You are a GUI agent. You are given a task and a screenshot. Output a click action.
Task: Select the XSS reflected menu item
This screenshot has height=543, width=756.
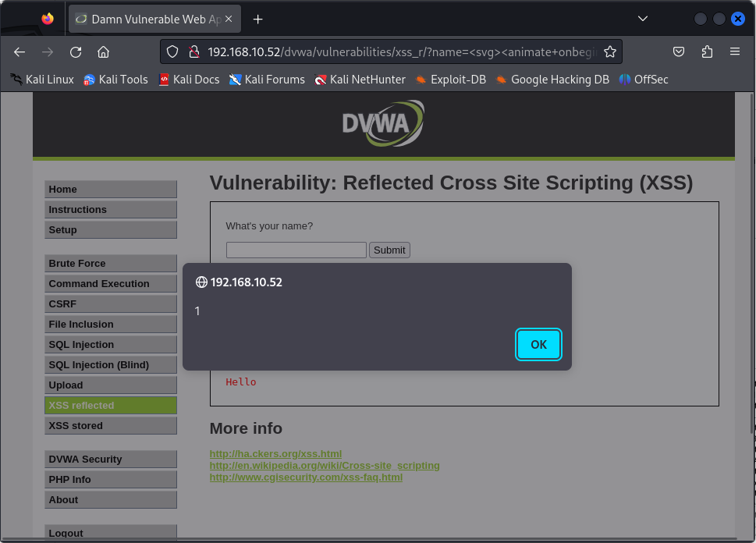(x=111, y=405)
